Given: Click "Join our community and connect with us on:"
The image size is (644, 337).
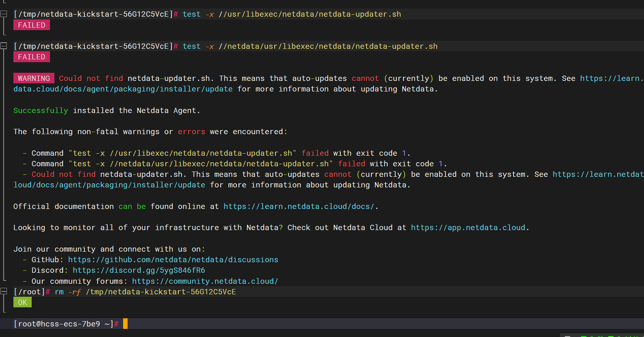Looking at the screenshot, I should 109,249.
